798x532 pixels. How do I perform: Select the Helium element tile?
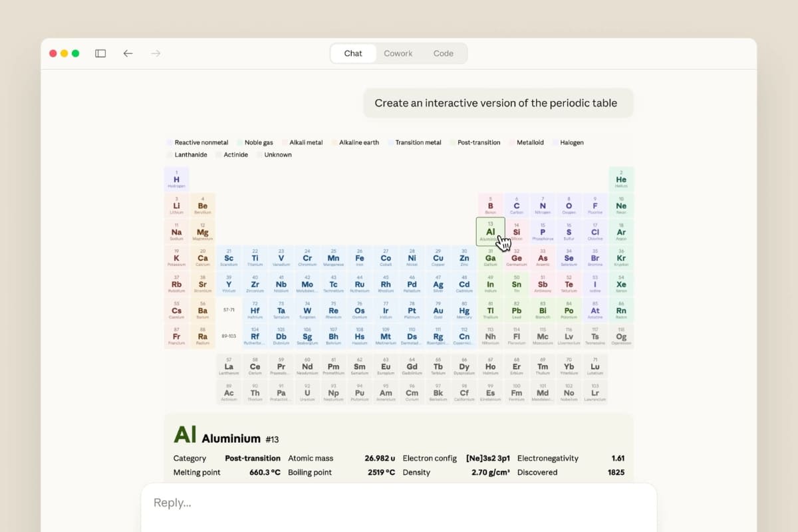tap(621, 180)
